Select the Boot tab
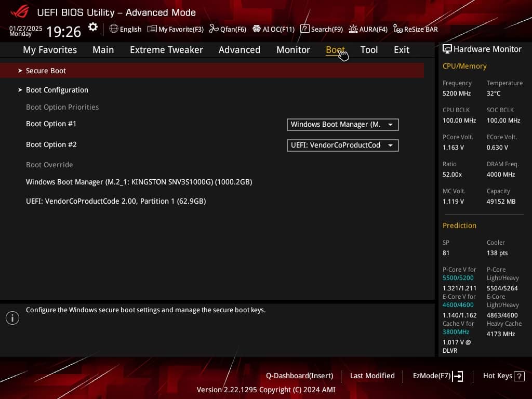Image resolution: width=532 pixels, height=399 pixels. tap(335, 50)
